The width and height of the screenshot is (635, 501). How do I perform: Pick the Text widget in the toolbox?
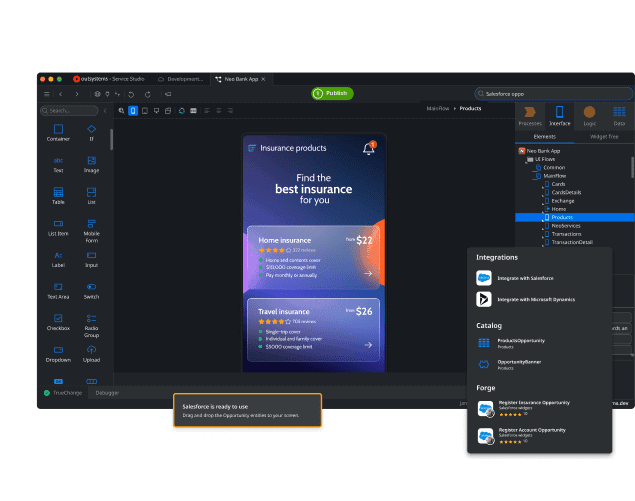point(58,164)
